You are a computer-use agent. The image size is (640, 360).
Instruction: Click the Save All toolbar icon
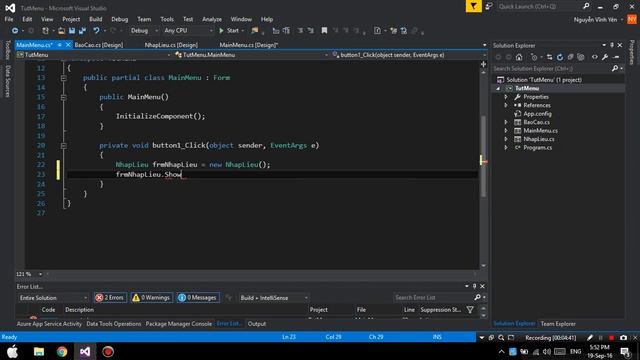pos(82,31)
